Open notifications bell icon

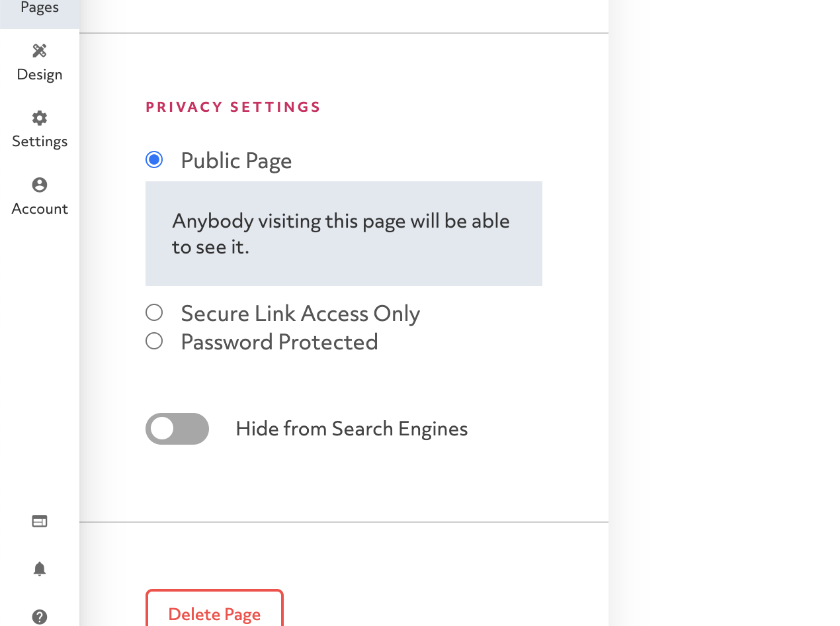pyautogui.click(x=40, y=569)
